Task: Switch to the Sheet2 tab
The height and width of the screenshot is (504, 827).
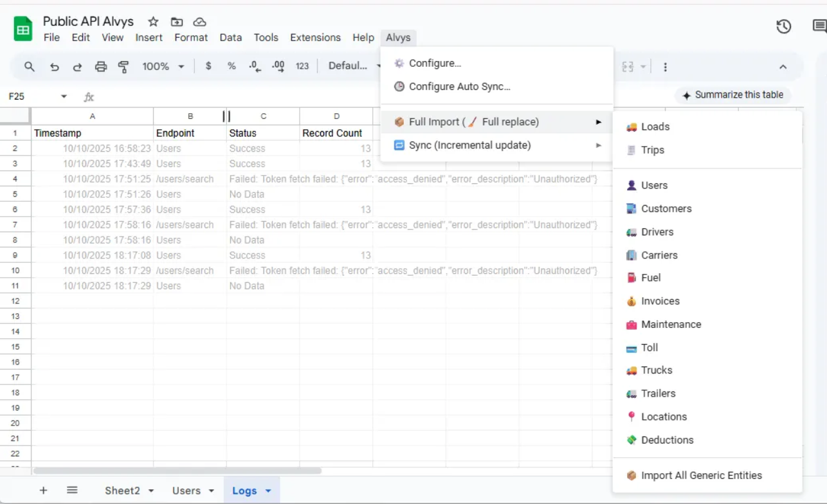Action: point(129,491)
